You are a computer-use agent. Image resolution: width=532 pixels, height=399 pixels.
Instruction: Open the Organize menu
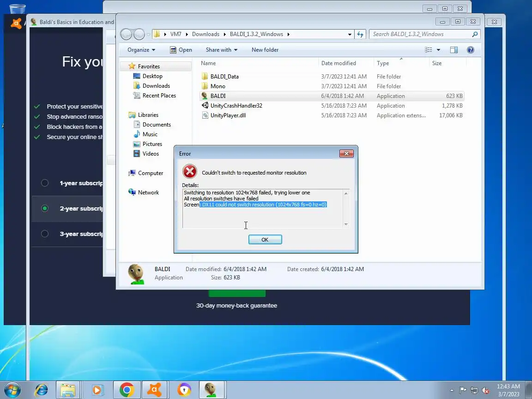click(x=141, y=50)
